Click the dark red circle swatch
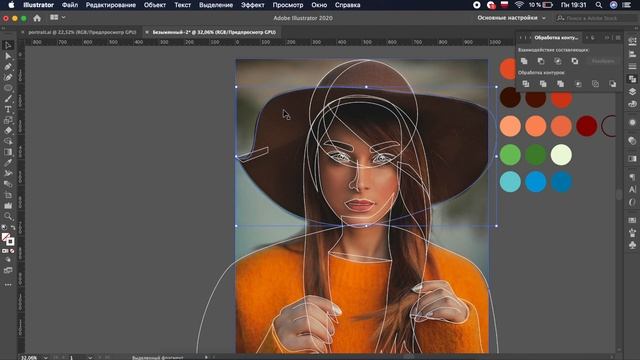Screen dimensions: 640x360 587,126
